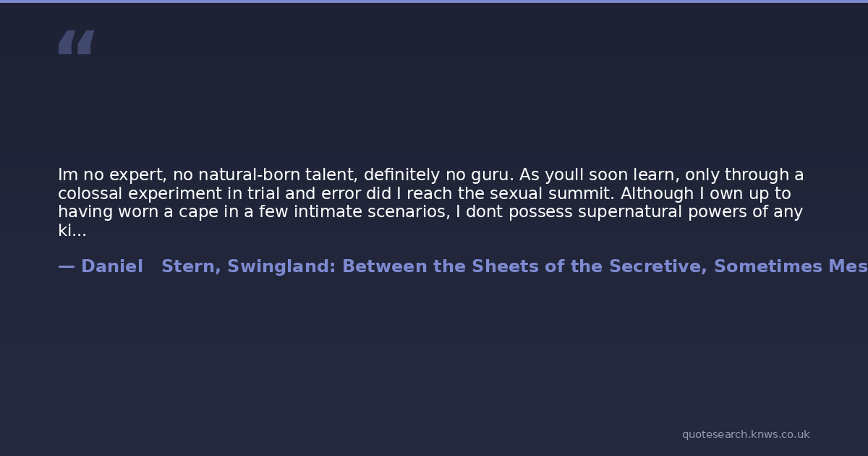Screen dimensions: 868x456
Task: Click the large quotation mark icon
Action: (76, 43)
